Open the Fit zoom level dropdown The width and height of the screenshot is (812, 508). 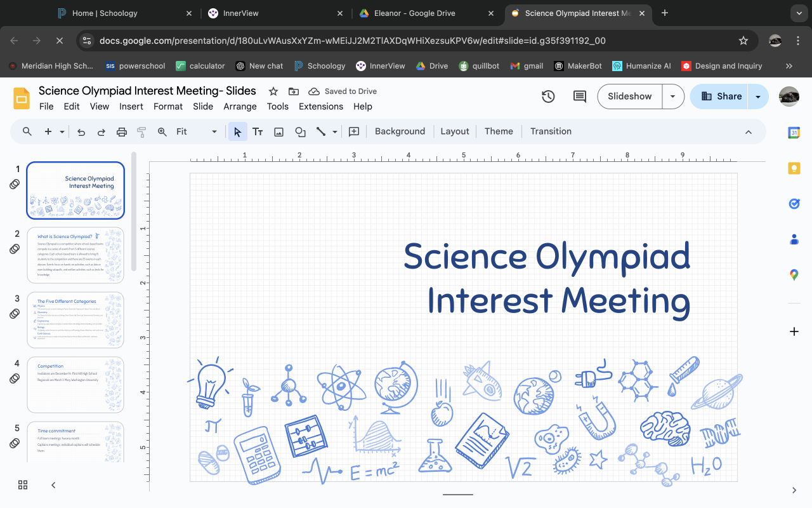(x=197, y=131)
